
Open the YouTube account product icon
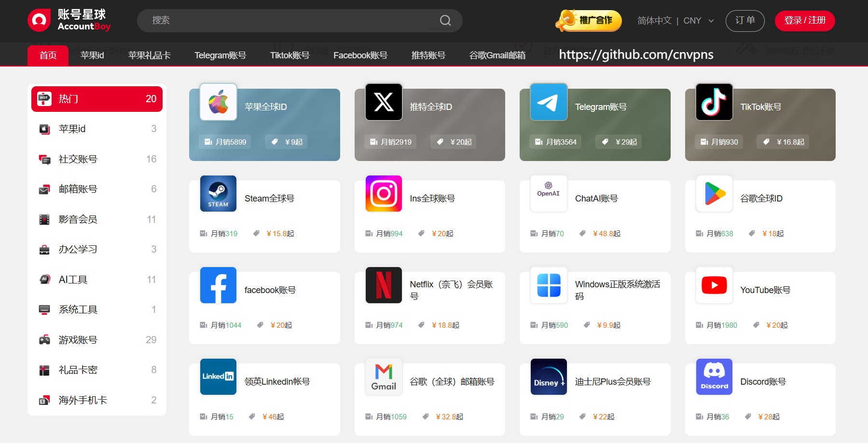click(714, 285)
